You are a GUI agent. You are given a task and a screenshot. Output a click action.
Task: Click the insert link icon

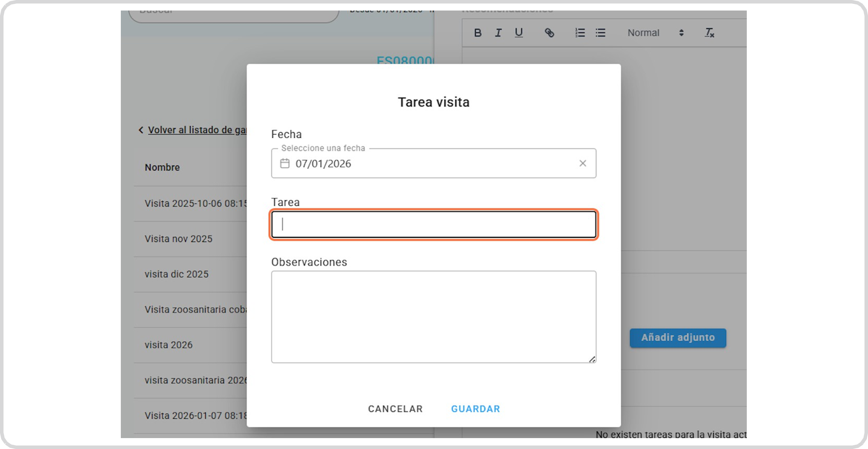pyautogui.click(x=549, y=33)
